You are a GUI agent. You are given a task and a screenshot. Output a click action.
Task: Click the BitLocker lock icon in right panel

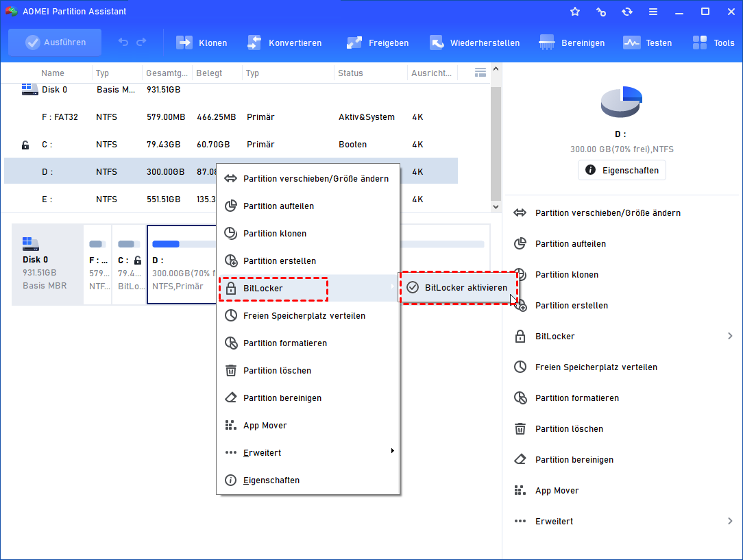(x=520, y=337)
